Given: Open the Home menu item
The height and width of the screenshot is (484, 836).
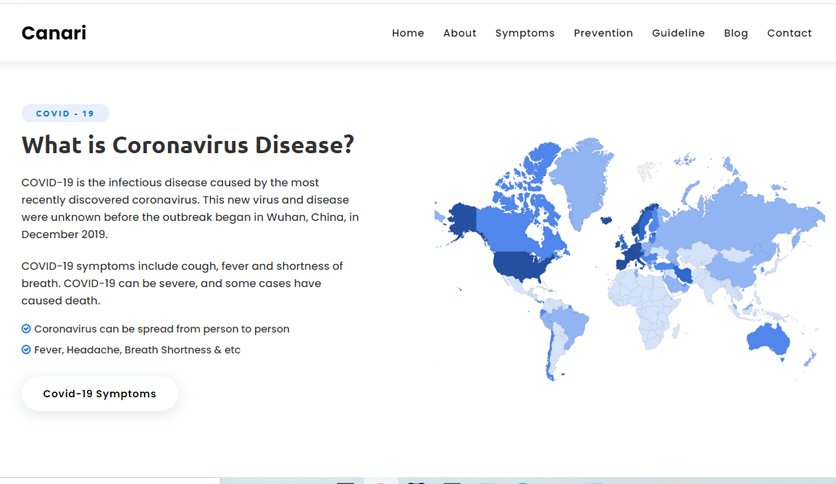Looking at the screenshot, I should (408, 33).
